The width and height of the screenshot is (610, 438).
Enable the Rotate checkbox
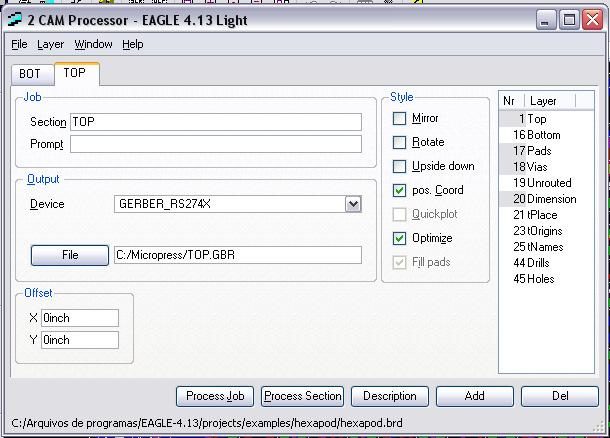(399, 142)
